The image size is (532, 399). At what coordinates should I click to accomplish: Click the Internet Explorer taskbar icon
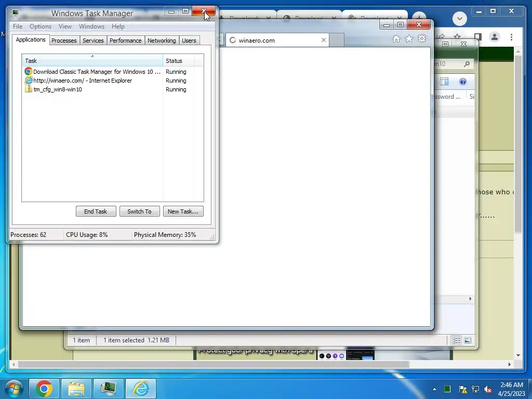click(141, 389)
